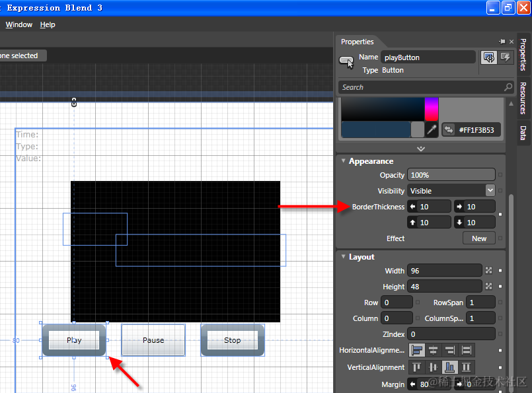The height and width of the screenshot is (393, 532).
Task: Click the Value: label on artboard
Action: (x=28, y=158)
